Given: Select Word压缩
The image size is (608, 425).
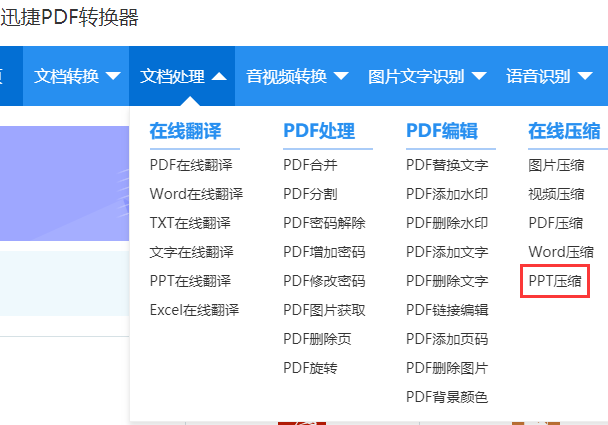Looking at the screenshot, I should point(561,252).
